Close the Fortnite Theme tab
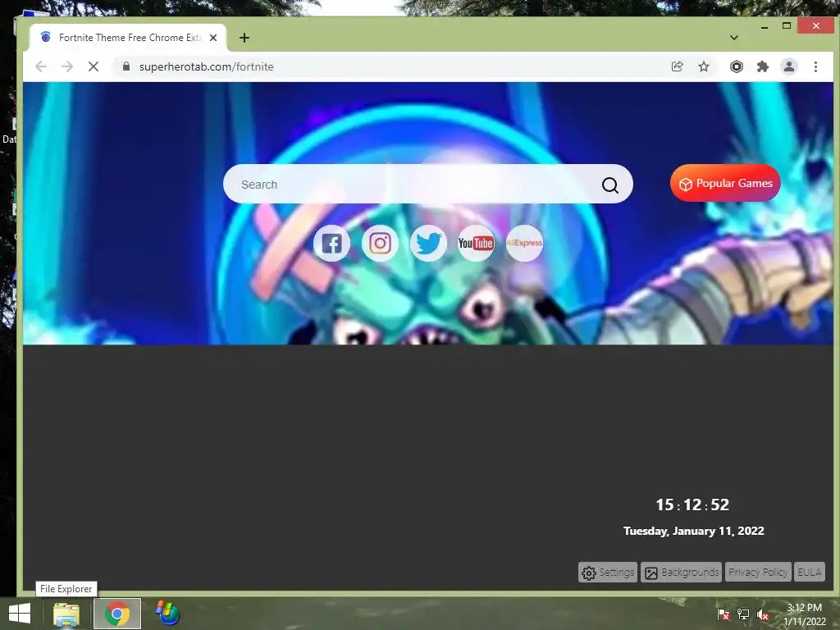Viewport: 840px width, 630px height. 213,38
